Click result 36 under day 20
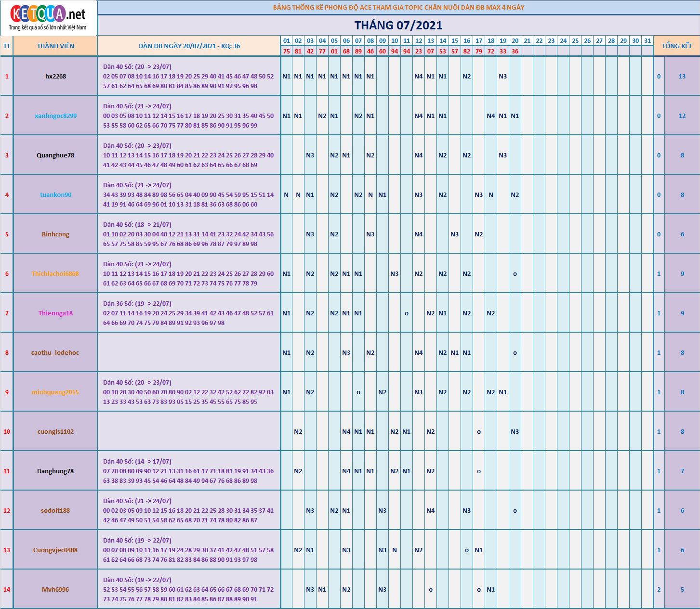 (x=515, y=52)
